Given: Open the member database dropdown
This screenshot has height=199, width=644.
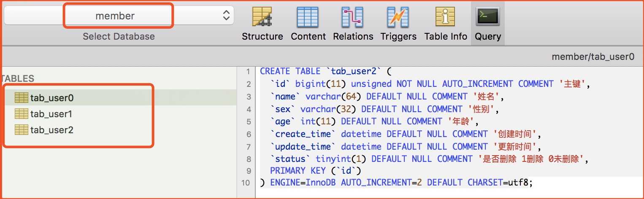Looking at the screenshot, I should pyautogui.click(x=119, y=16).
